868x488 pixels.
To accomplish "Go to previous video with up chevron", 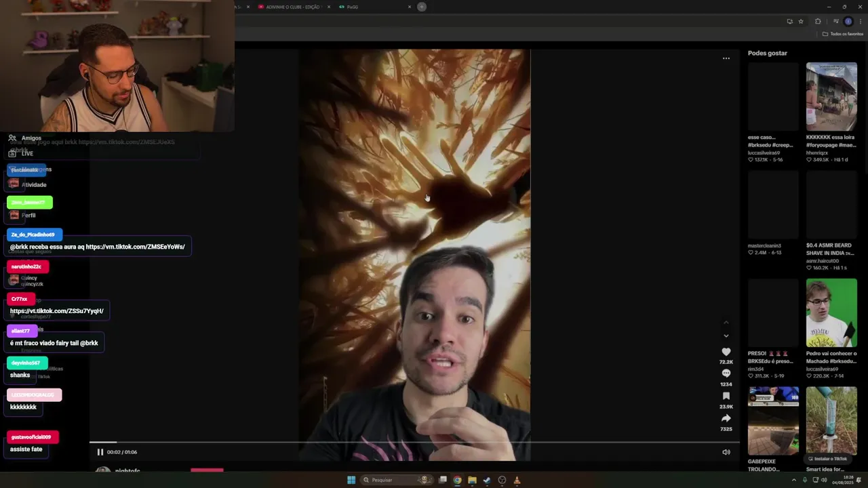I will pos(726,322).
